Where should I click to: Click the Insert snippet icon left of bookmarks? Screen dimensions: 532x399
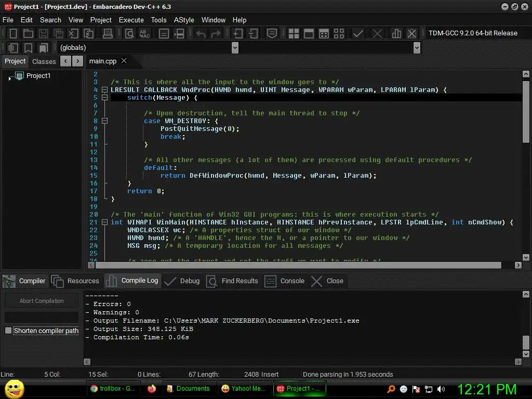[13, 48]
